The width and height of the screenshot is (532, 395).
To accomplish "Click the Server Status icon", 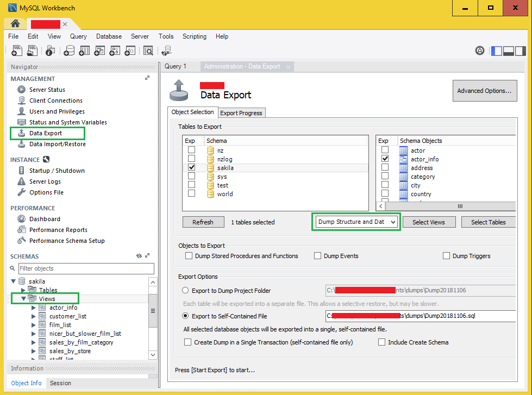I will pyautogui.click(x=21, y=90).
